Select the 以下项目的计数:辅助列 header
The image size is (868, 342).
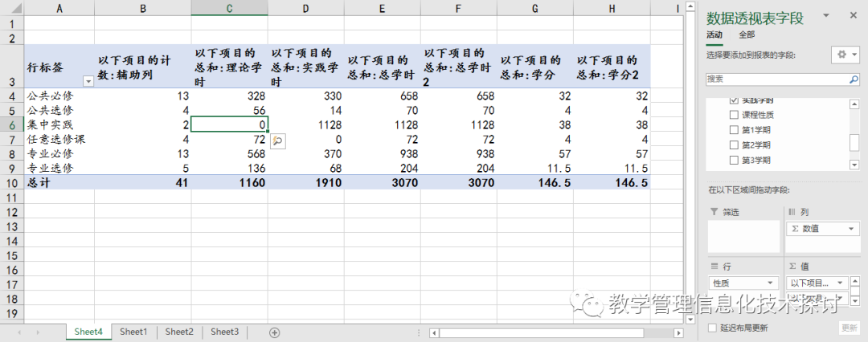click(x=143, y=65)
